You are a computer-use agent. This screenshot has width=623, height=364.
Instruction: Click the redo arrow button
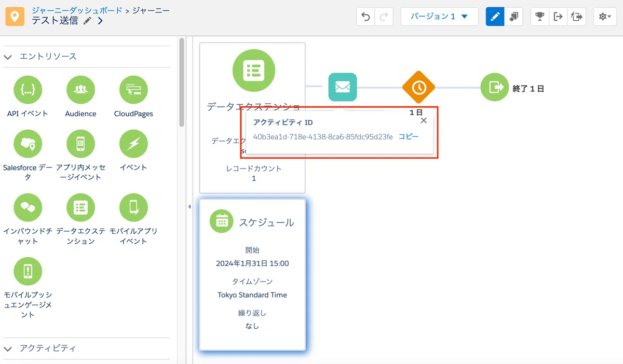click(x=384, y=17)
